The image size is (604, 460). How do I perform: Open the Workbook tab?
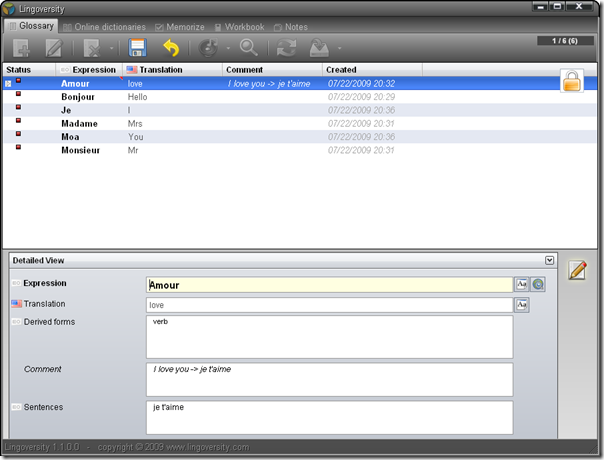[240, 27]
